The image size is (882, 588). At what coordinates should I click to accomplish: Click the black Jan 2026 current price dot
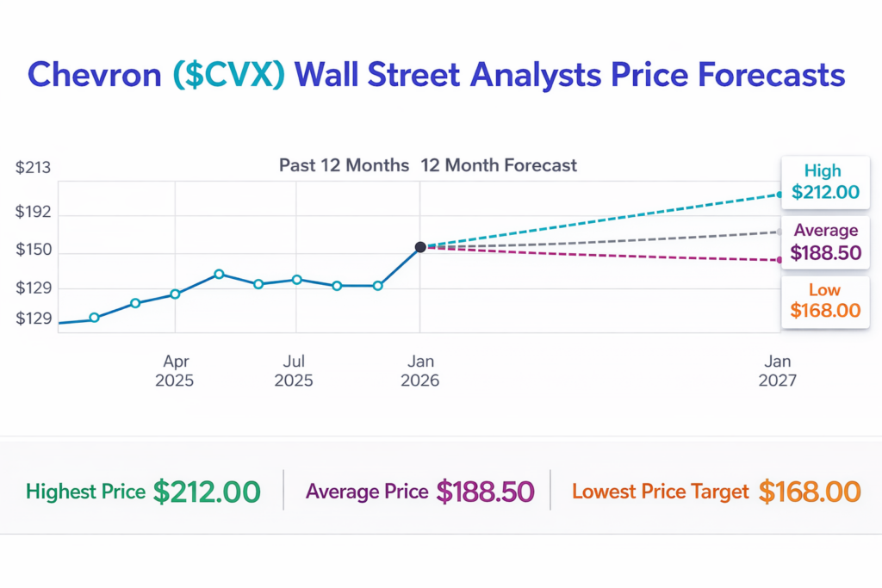420,247
